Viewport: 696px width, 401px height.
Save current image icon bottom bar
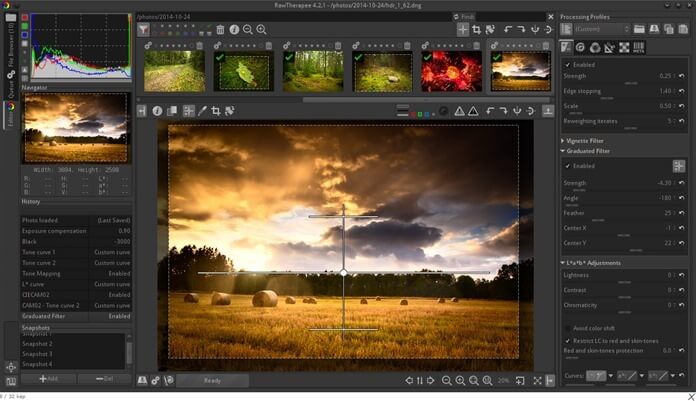pos(142,381)
